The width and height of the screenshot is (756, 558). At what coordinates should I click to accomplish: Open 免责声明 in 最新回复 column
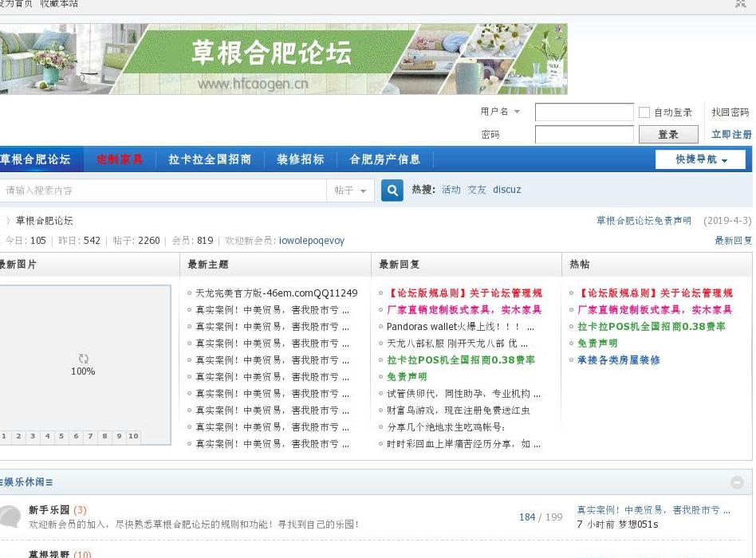(x=407, y=377)
